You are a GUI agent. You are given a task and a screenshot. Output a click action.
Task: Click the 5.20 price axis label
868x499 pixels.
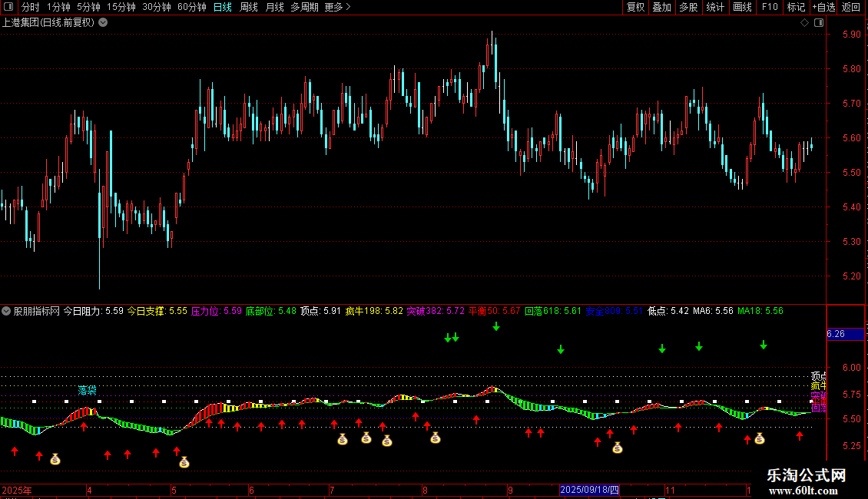coord(851,276)
